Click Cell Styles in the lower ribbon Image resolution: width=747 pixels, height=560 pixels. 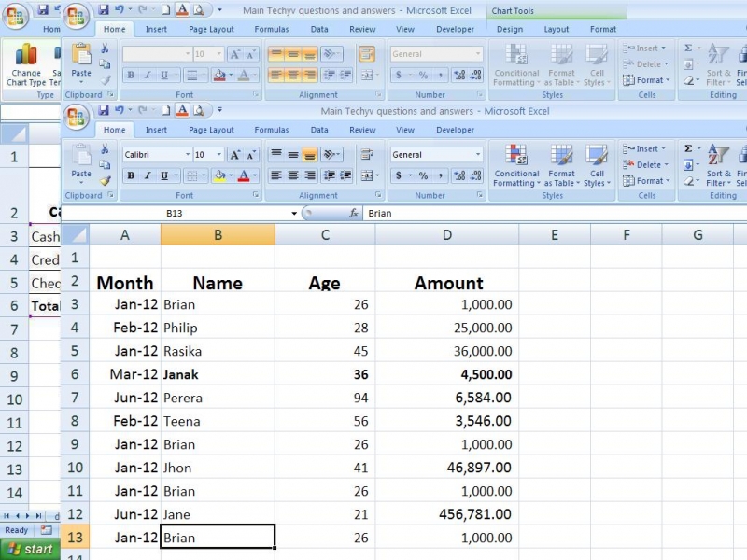point(597,165)
